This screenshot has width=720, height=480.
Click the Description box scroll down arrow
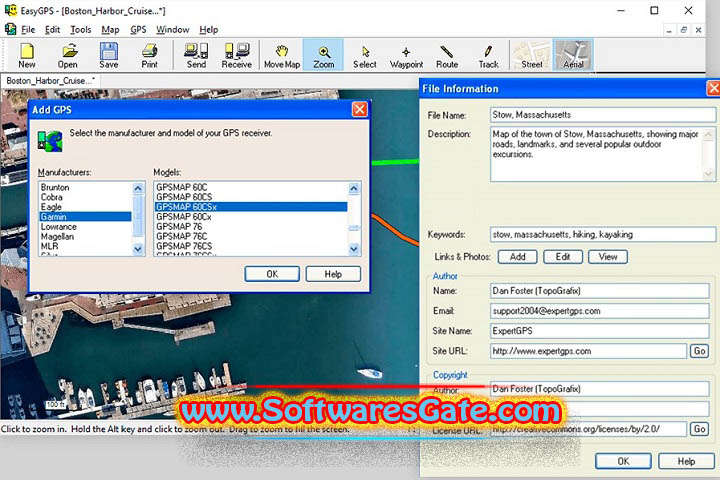708,174
